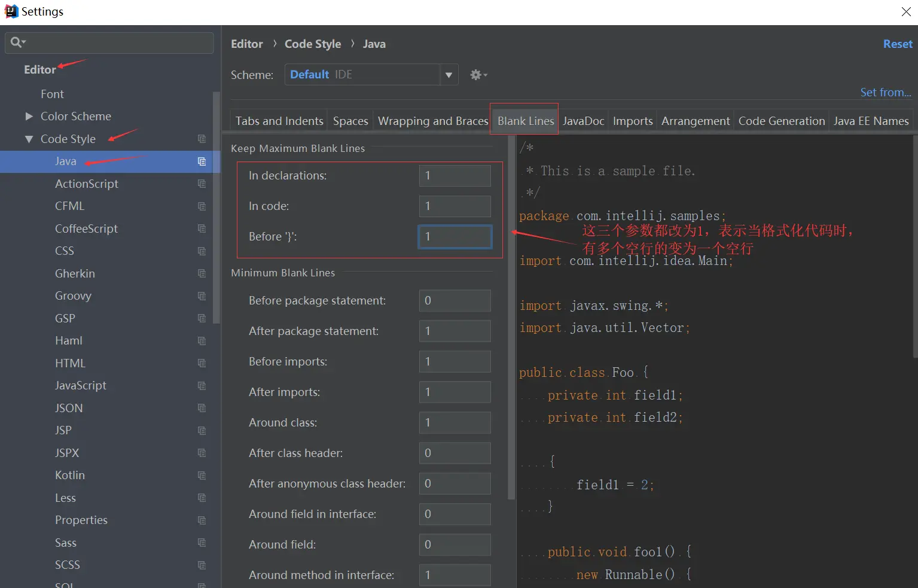Click the copy icon next to Less
Image resolution: width=918 pixels, height=588 pixels.
[202, 498]
